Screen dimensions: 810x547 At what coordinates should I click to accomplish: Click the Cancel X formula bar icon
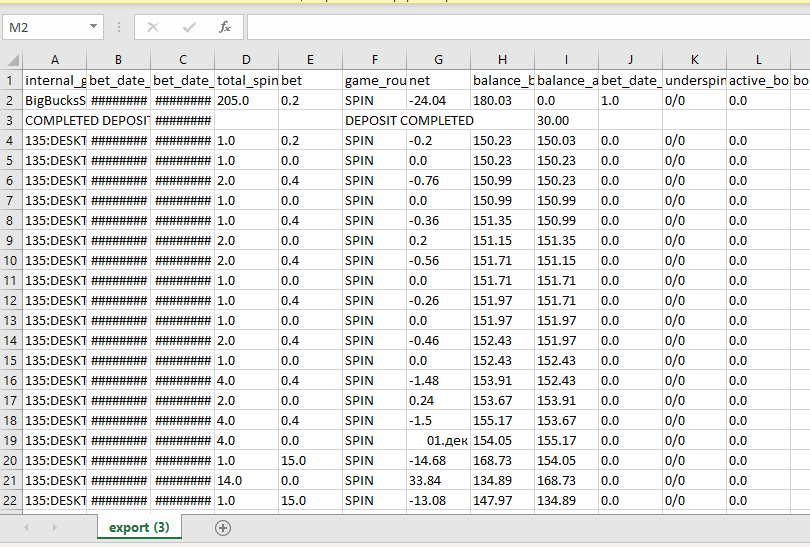153,27
